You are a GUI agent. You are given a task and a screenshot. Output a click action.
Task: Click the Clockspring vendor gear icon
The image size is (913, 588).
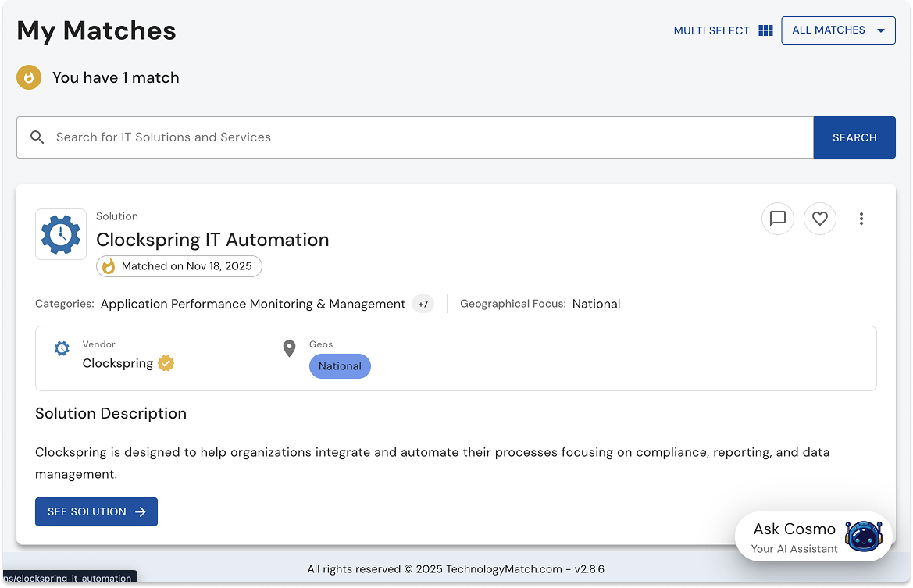click(62, 348)
